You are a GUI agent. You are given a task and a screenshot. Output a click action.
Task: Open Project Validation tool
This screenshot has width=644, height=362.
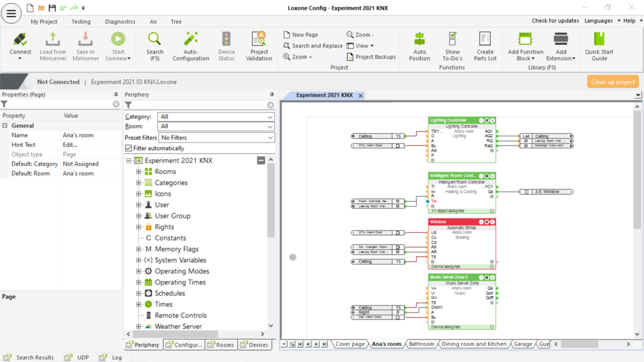259,40
